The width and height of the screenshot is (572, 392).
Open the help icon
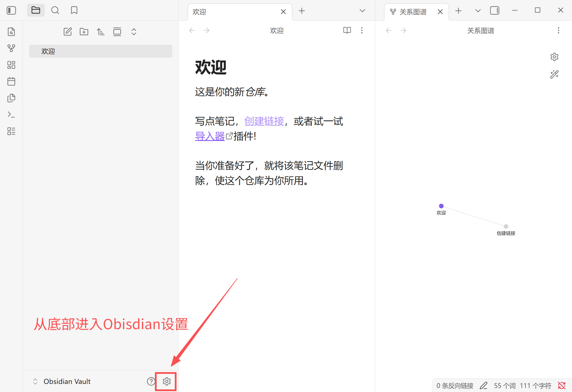tap(151, 381)
